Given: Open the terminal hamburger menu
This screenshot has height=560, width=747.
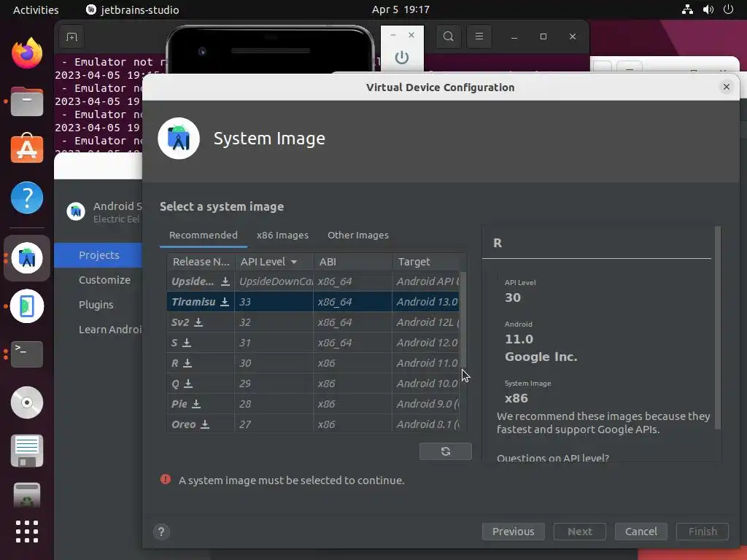Looking at the screenshot, I should tap(479, 36).
